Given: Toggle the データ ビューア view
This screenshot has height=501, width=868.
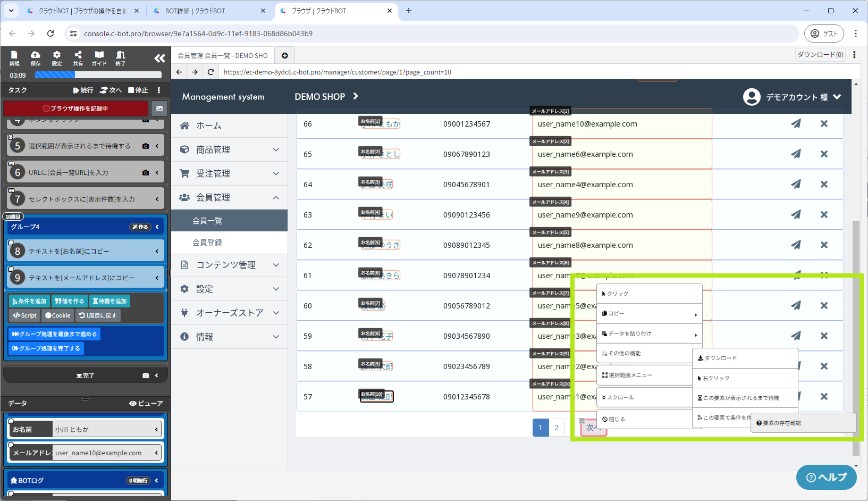Looking at the screenshot, I should (146, 403).
